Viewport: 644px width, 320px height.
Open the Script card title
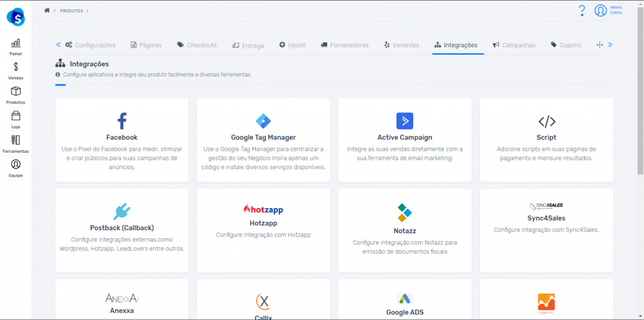tap(547, 138)
